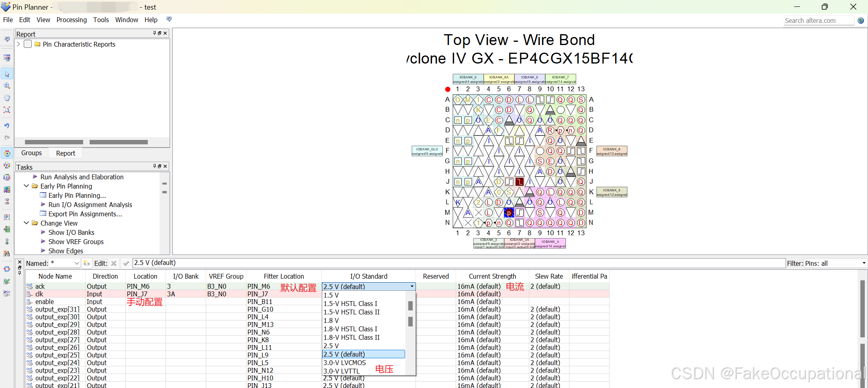Open the Processing menu

click(x=72, y=20)
